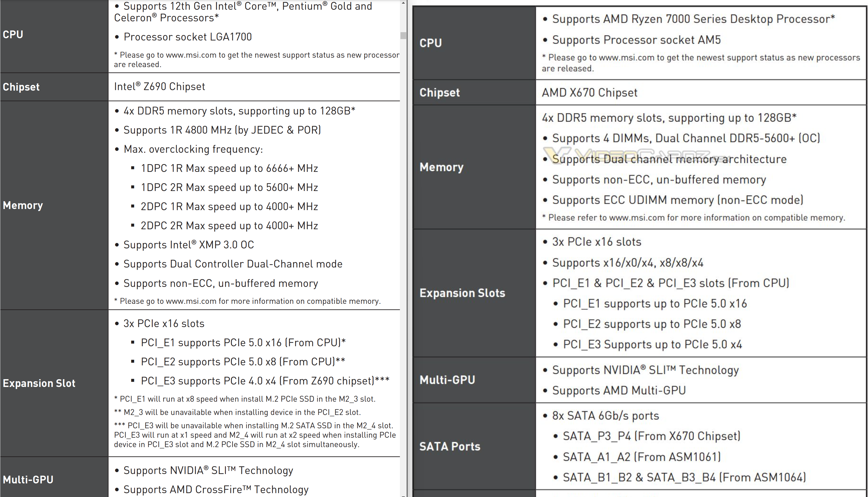Click the Intel Z690 Chipset text
This screenshot has width=868, height=497.
coord(159,87)
